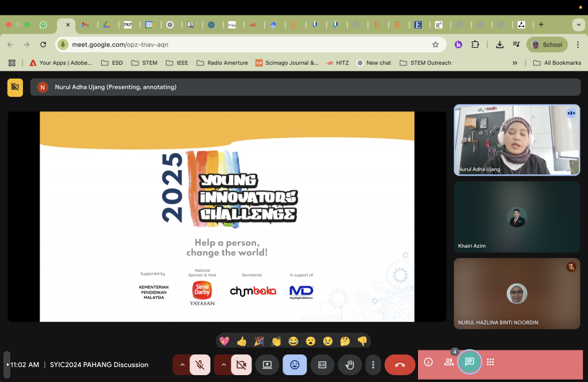Screen dimensions: 588x382
Task: Open Your Apps Adobe bookmark
Action: pos(61,63)
